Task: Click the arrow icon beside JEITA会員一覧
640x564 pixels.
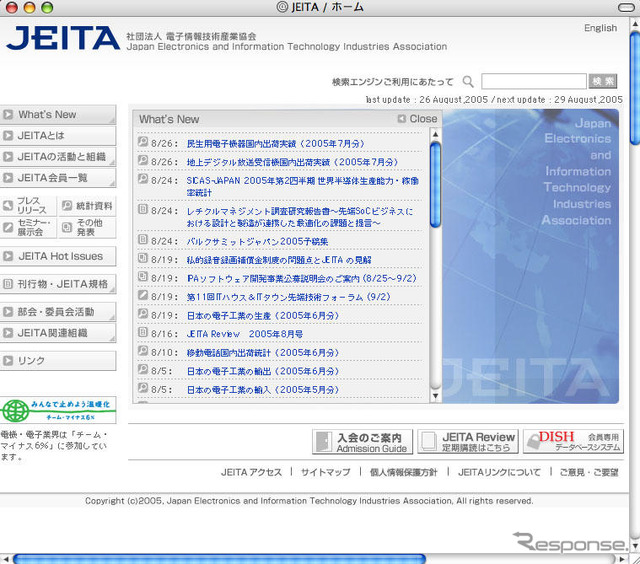Action: click(8, 178)
